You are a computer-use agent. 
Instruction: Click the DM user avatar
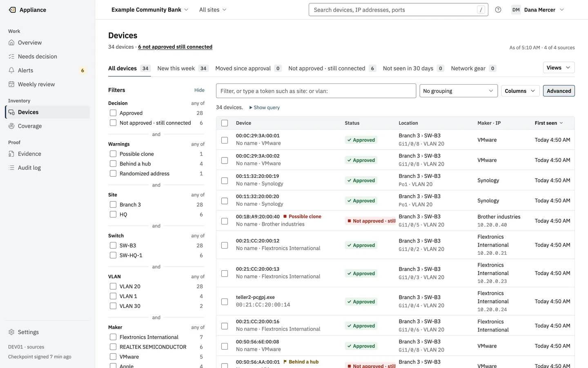(516, 10)
